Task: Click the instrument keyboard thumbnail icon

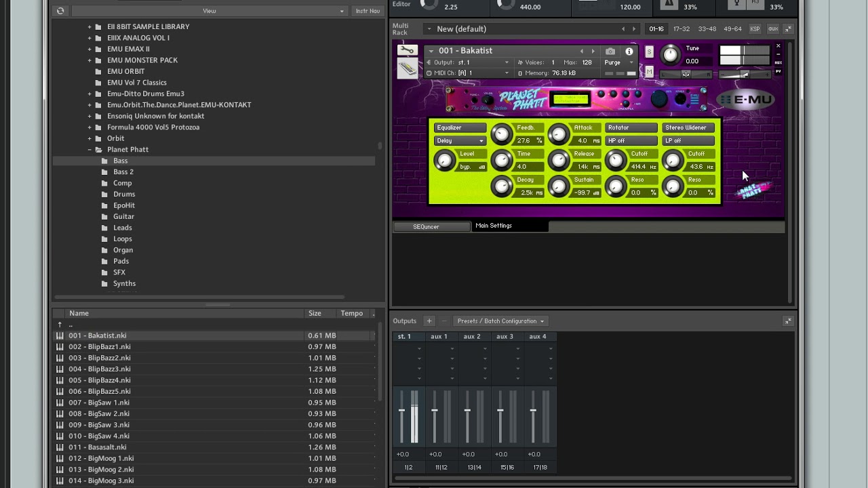Action: tap(407, 68)
